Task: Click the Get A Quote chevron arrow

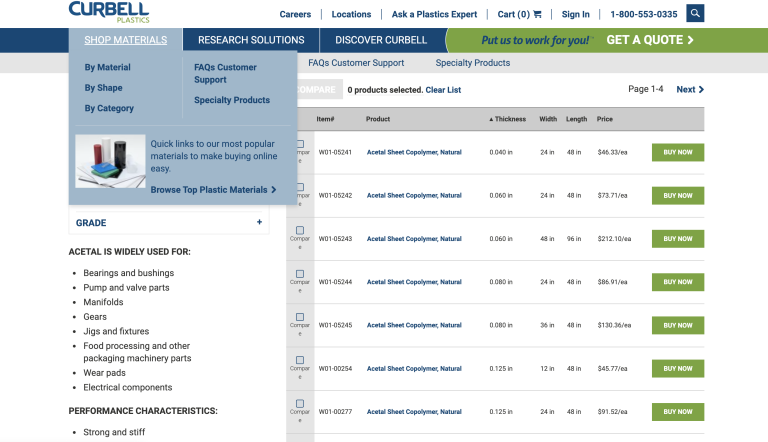Action: point(690,40)
